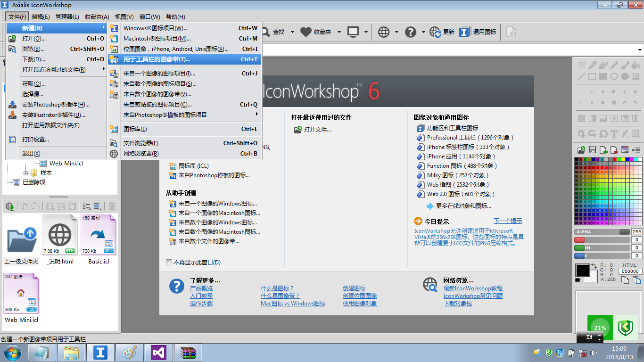Click the Visual Studio taskbar icon
Viewport: 644px width, 362px height.
pyautogui.click(x=159, y=353)
